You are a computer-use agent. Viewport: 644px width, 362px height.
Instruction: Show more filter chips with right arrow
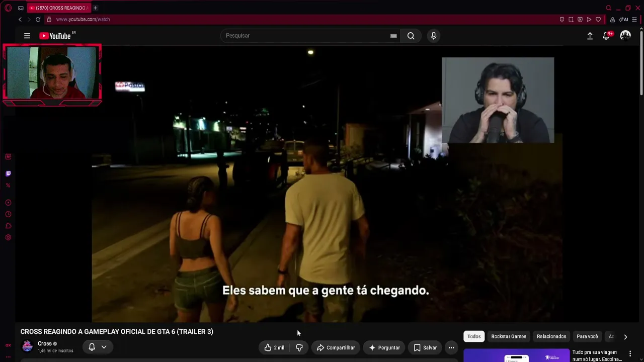[x=625, y=337]
